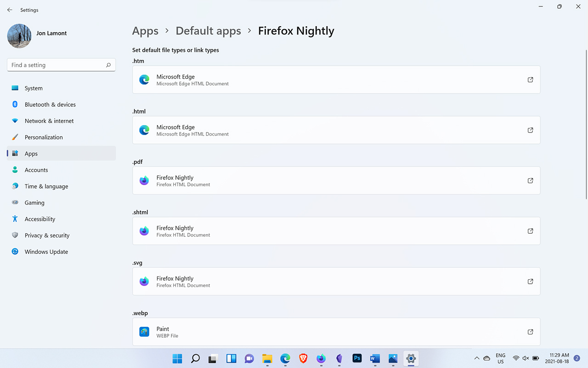Go to Windows Update section

pyautogui.click(x=46, y=252)
